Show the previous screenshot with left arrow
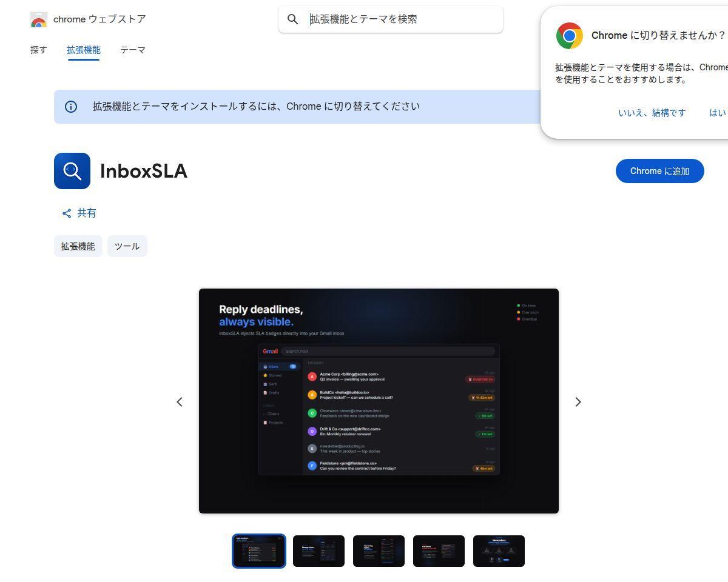The width and height of the screenshot is (728, 582). 180,402
